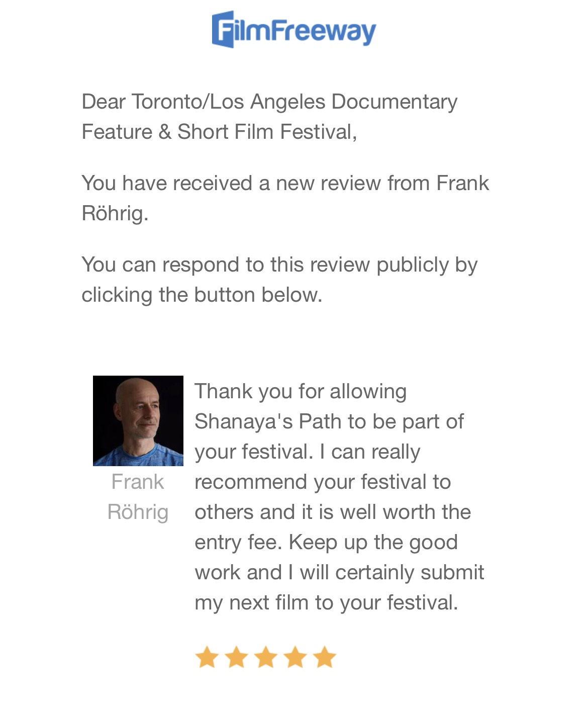
Task: Click the 'Röhrig.' word ending the notification sentence
Action: (x=115, y=213)
